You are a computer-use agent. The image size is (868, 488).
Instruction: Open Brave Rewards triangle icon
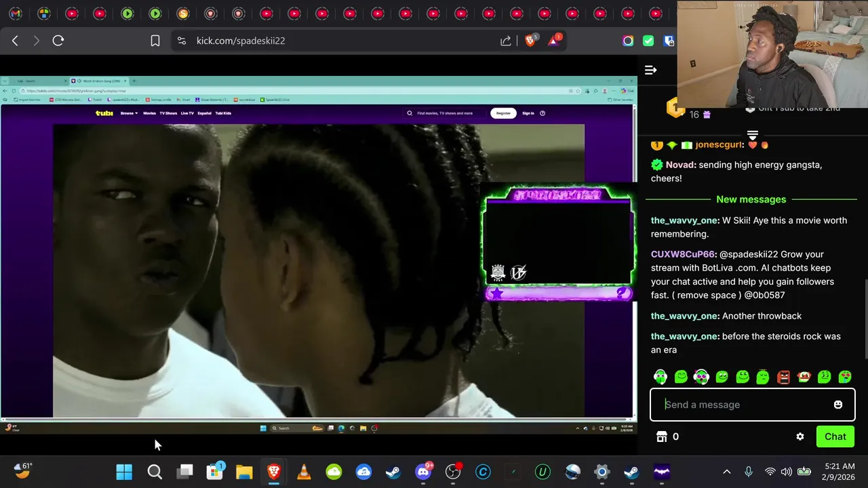click(554, 41)
